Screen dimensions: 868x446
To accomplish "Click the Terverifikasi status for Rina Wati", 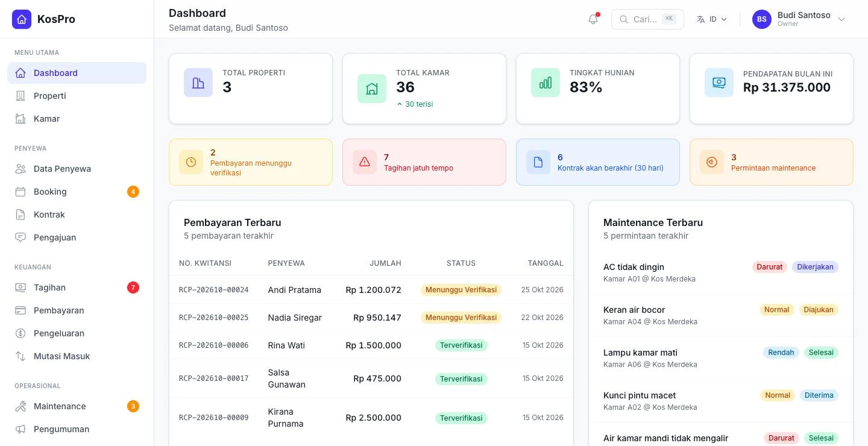I will 461,345.
